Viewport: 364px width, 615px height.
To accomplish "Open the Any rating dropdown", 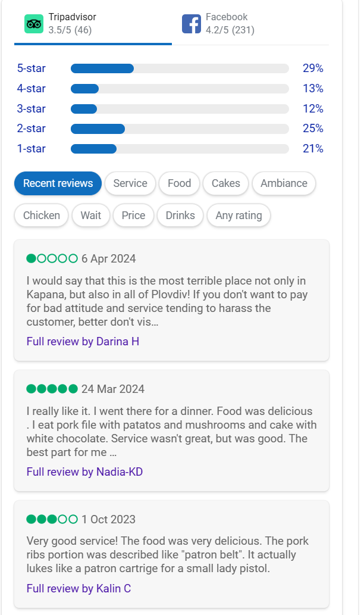I will [239, 216].
